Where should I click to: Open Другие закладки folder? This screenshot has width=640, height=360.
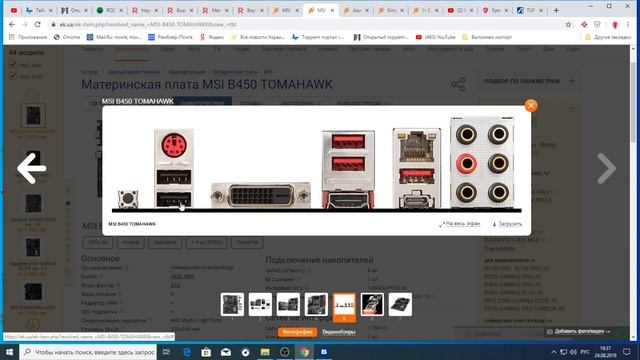pos(608,37)
